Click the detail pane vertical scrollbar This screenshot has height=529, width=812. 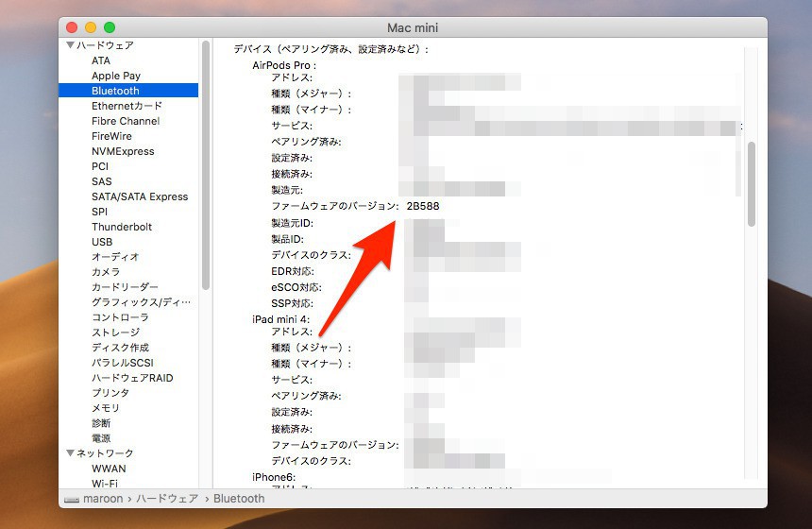[x=752, y=184]
